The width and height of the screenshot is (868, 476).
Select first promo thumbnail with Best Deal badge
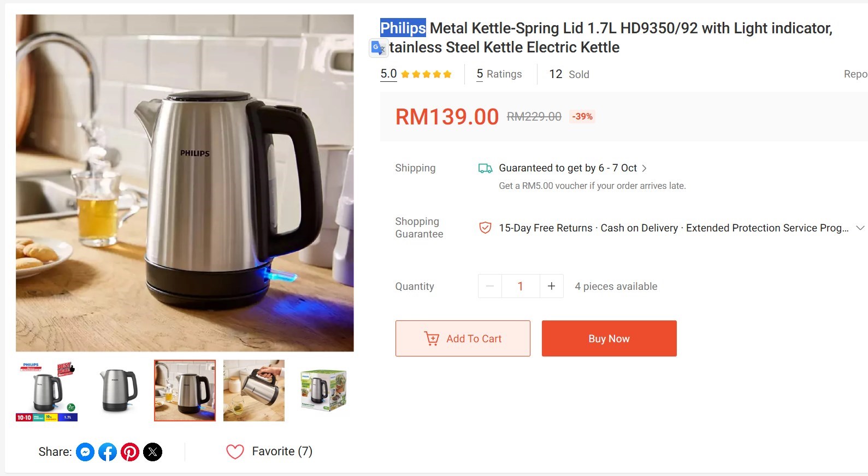(47, 390)
